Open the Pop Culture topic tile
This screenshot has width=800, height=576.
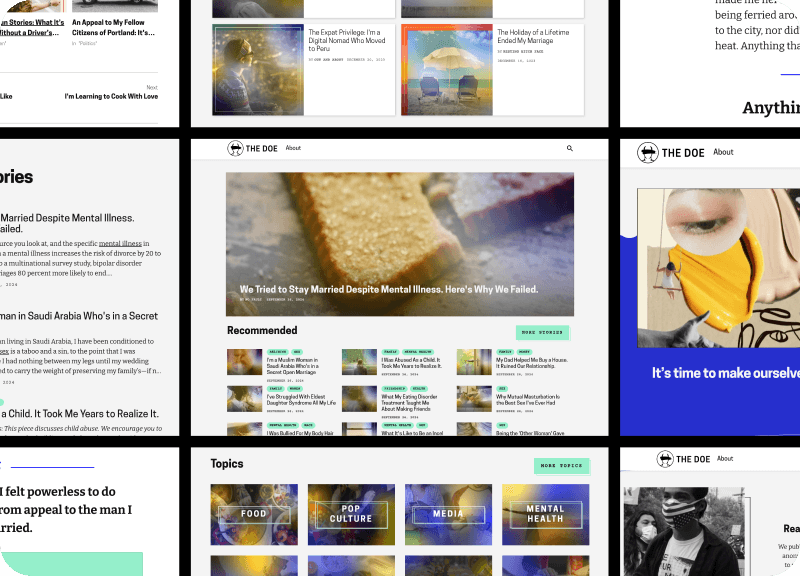(351, 514)
